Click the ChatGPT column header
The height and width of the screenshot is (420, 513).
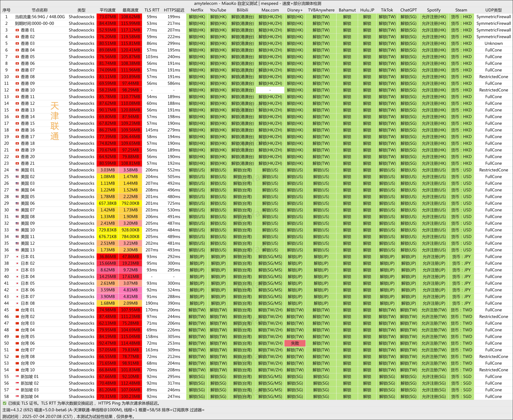(409, 10)
